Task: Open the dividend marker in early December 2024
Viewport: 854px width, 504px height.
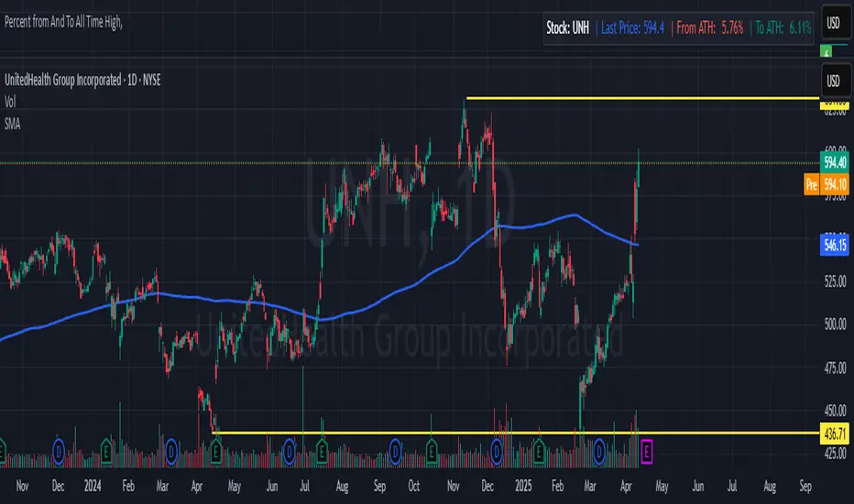Action: point(496,452)
